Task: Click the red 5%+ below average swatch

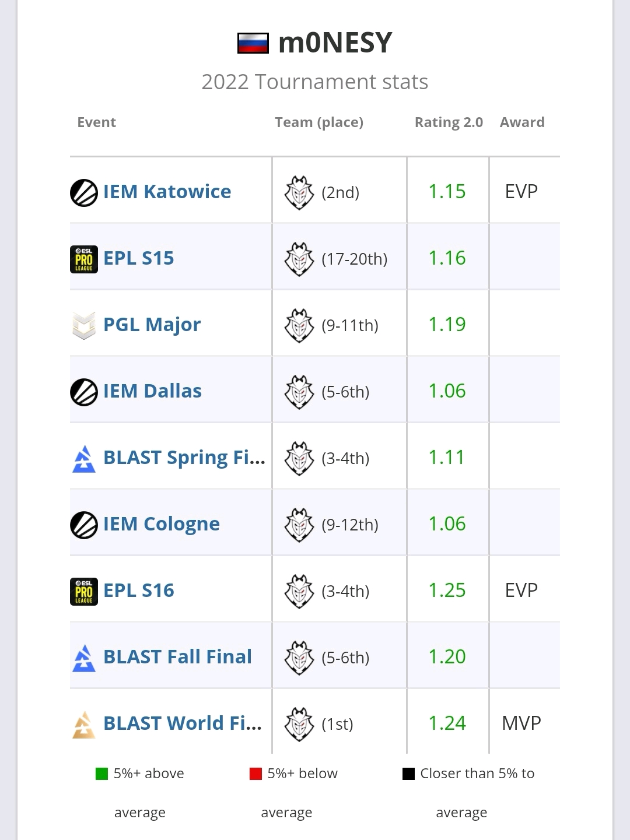Action: tap(256, 774)
